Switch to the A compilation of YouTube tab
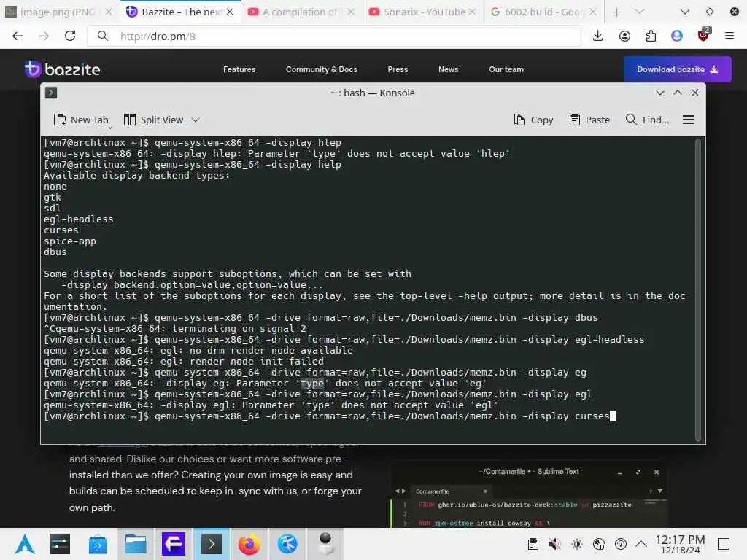The height and width of the screenshot is (560, 747). 301,12
